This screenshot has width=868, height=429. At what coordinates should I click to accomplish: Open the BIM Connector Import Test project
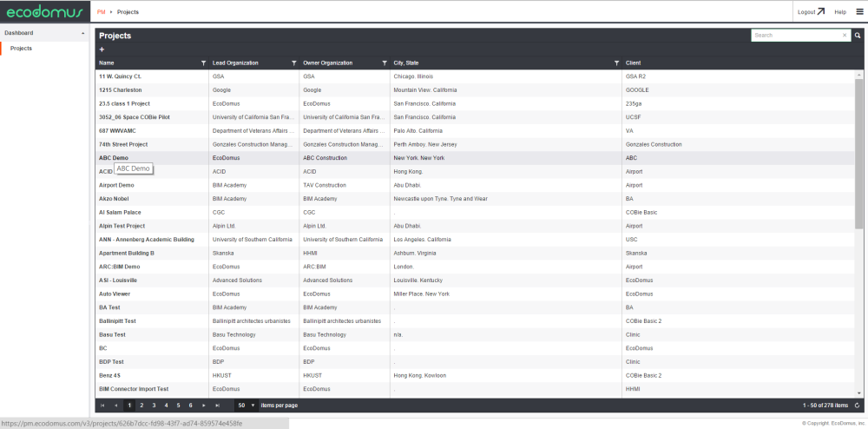(x=134, y=388)
